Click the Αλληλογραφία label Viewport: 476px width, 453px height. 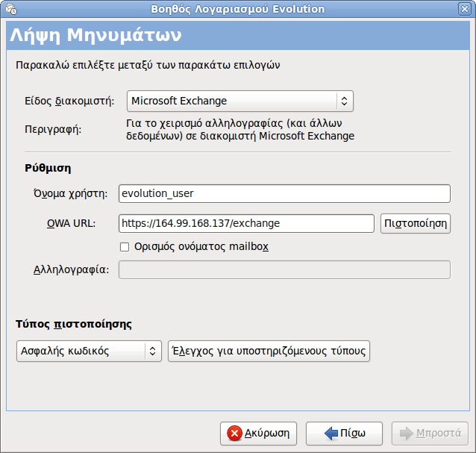click(x=71, y=269)
